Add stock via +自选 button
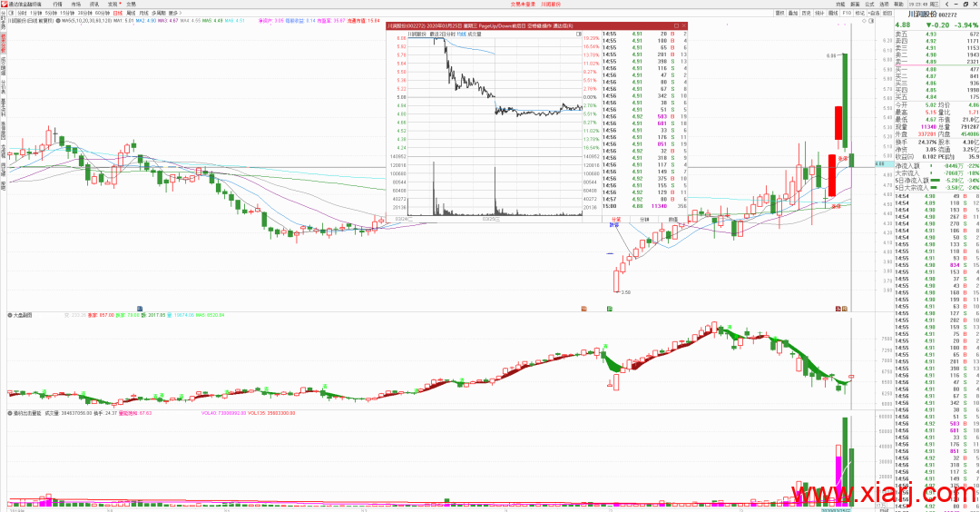980x512 pixels. pos(875,13)
